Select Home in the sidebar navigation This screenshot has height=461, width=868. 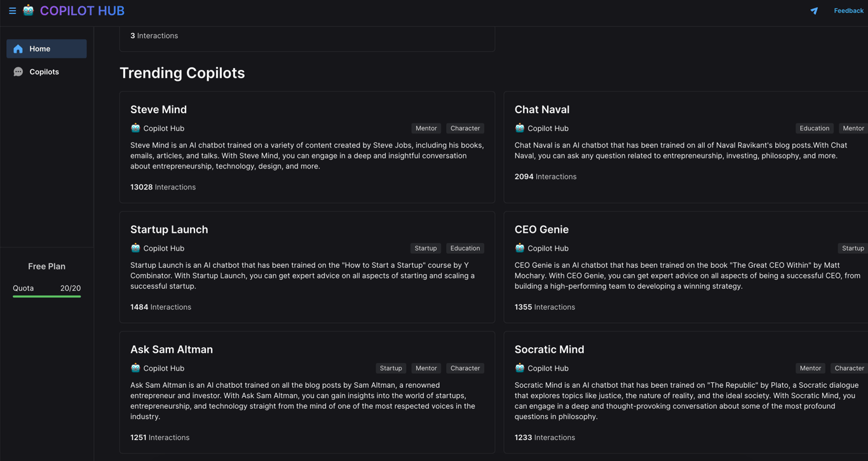(x=46, y=48)
